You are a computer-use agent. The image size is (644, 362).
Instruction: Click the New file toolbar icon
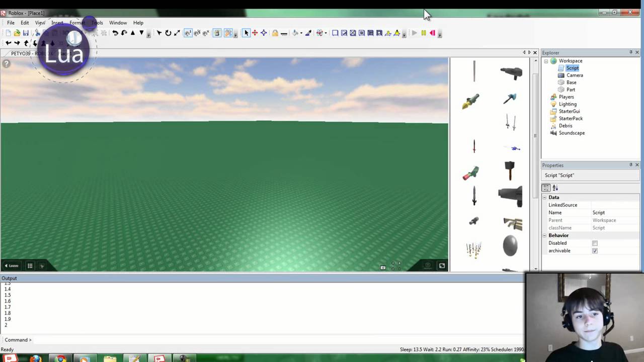pos(8,33)
